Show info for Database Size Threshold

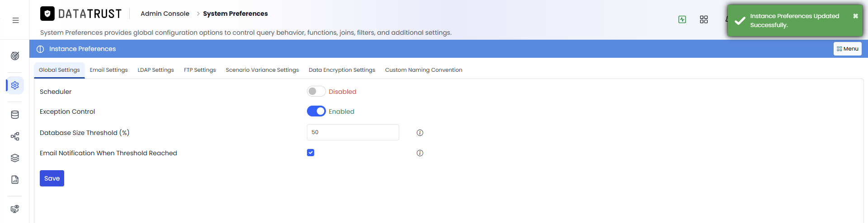pyautogui.click(x=420, y=133)
